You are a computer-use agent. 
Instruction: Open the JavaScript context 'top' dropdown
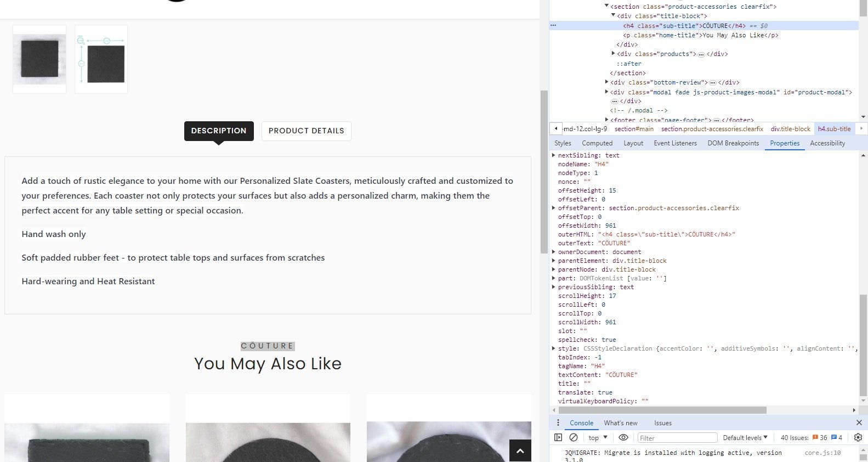coord(598,437)
